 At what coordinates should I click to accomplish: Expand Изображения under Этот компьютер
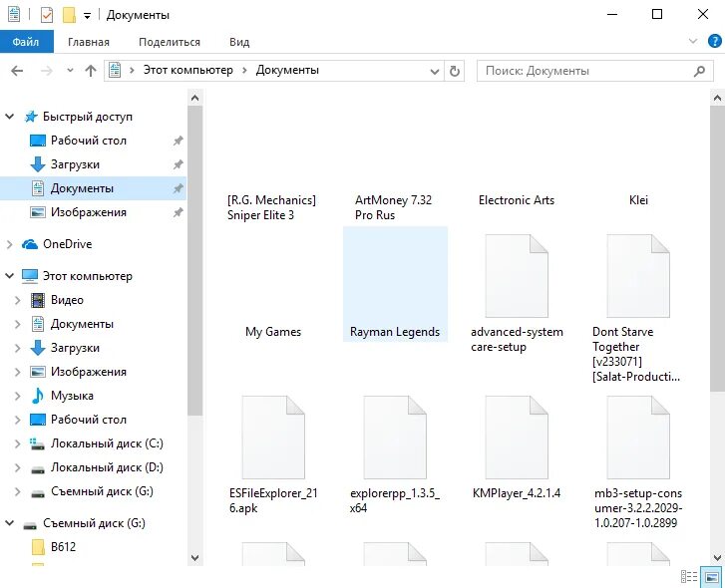pos(18,373)
